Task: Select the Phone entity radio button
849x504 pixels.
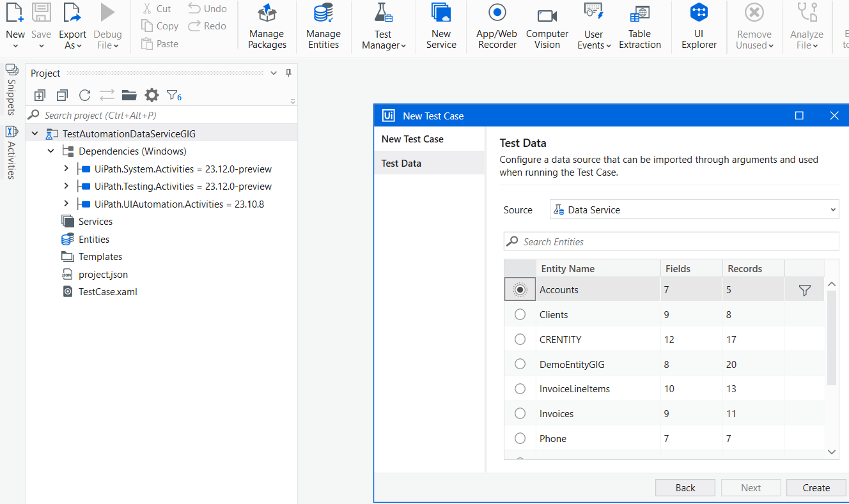Action: tap(520, 438)
